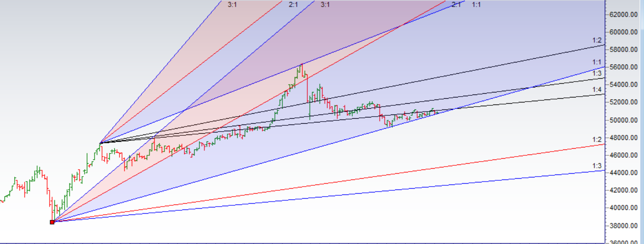The width and height of the screenshot is (644, 244).
Task: Click the horizontal time axis bar at the bottom
Action: (291, 240)
